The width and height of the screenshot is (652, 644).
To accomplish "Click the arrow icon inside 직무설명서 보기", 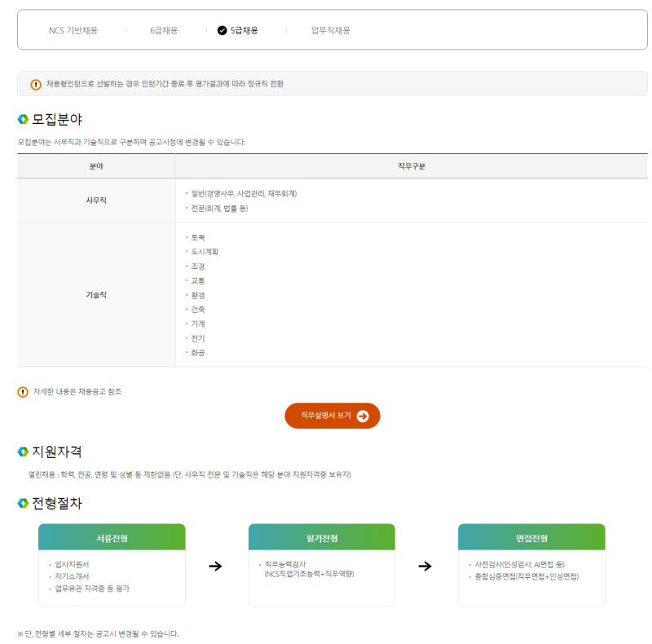I will pos(363,416).
